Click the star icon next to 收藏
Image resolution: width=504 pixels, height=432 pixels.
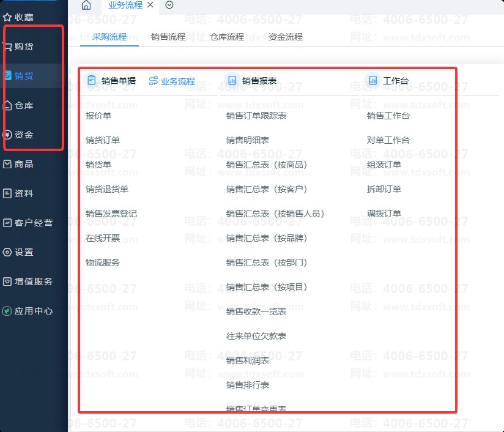click(7, 17)
